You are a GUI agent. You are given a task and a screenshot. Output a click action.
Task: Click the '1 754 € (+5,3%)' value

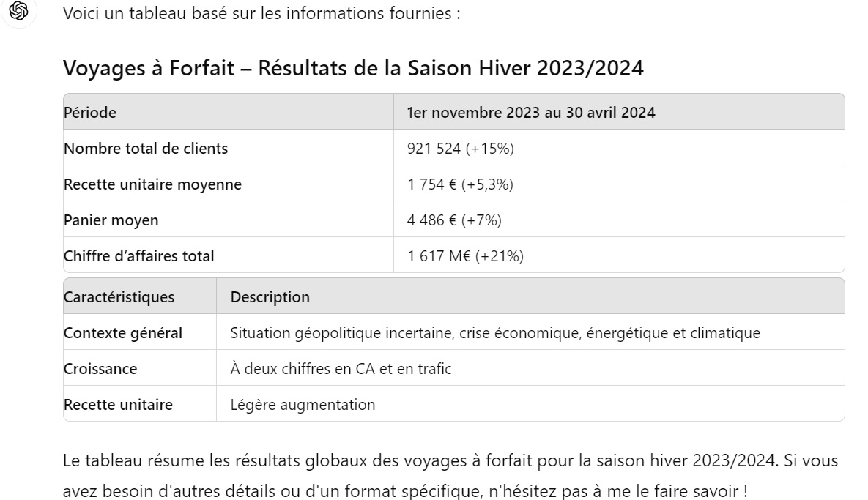tap(460, 184)
